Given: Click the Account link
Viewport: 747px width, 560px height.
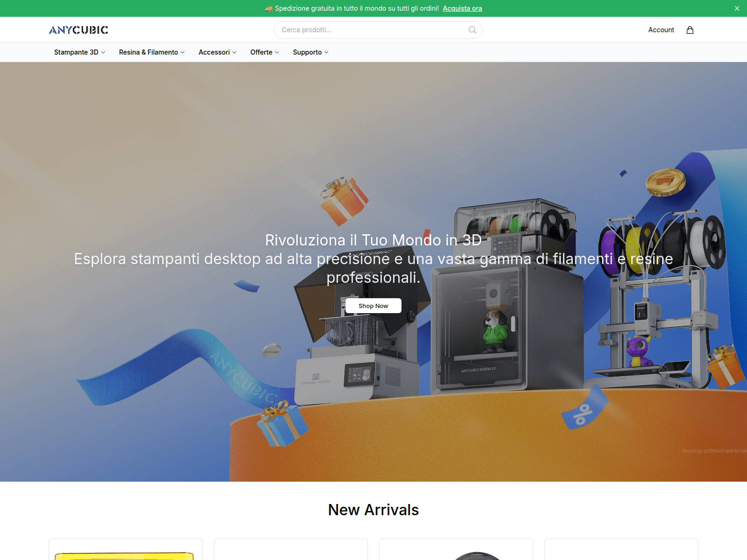Looking at the screenshot, I should [x=661, y=30].
